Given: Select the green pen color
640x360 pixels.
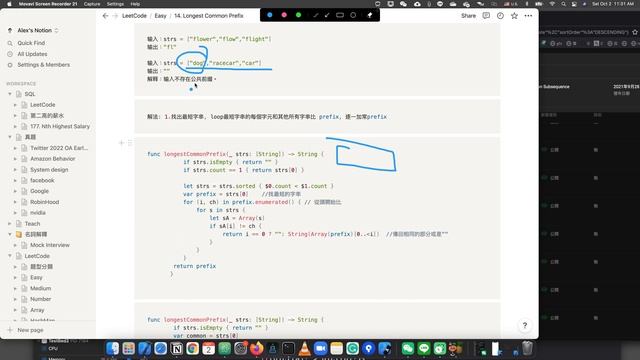Looking at the screenshot, I should click(x=298, y=15).
